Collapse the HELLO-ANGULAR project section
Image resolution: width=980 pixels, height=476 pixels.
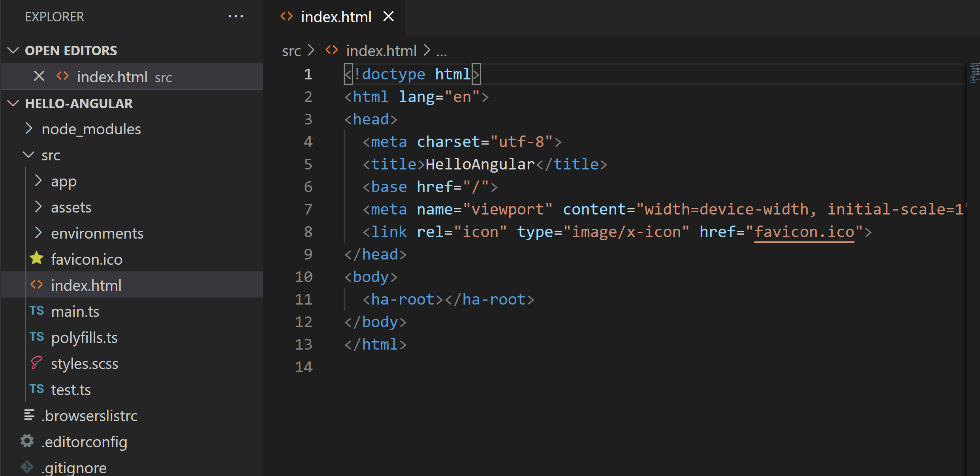pos(13,103)
